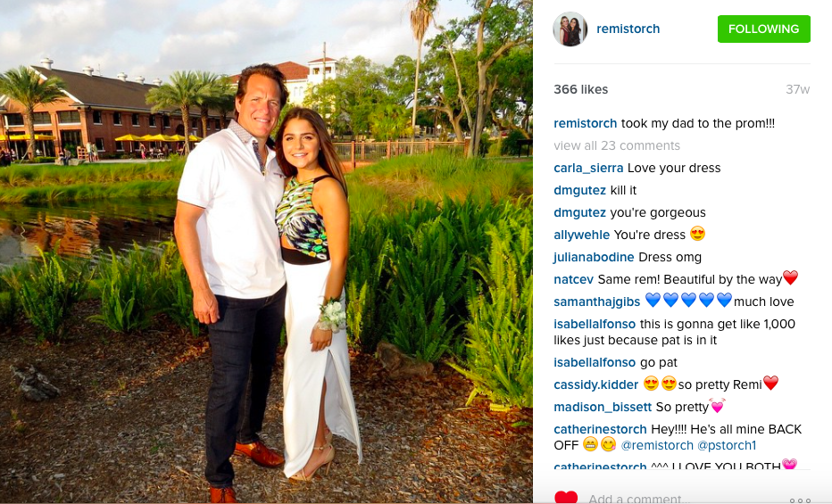The image size is (832, 504).
Task: Toggle the green FOLLOWING button
Action: pyautogui.click(x=763, y=29)
